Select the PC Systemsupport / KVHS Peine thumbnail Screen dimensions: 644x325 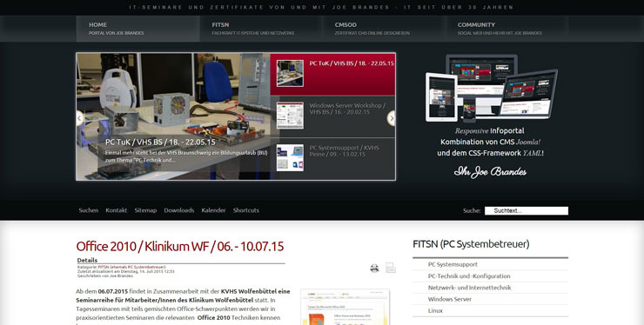290,157
